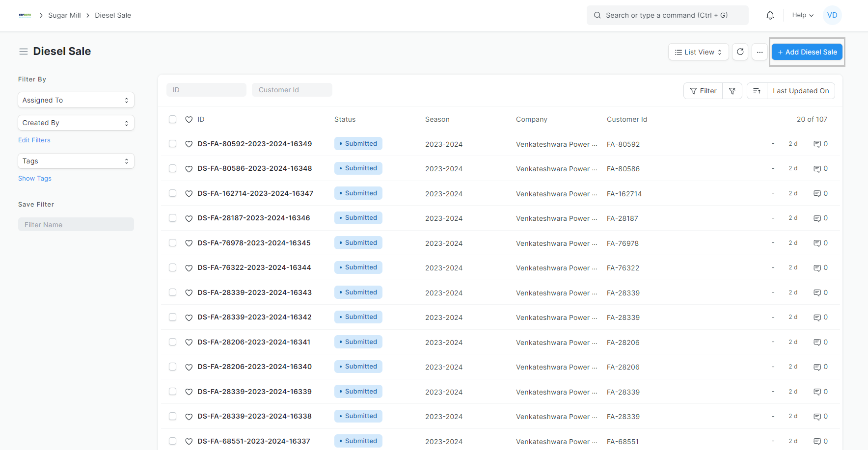
Task: Expand the Tags filter dropdown
Action: (76, 161)
